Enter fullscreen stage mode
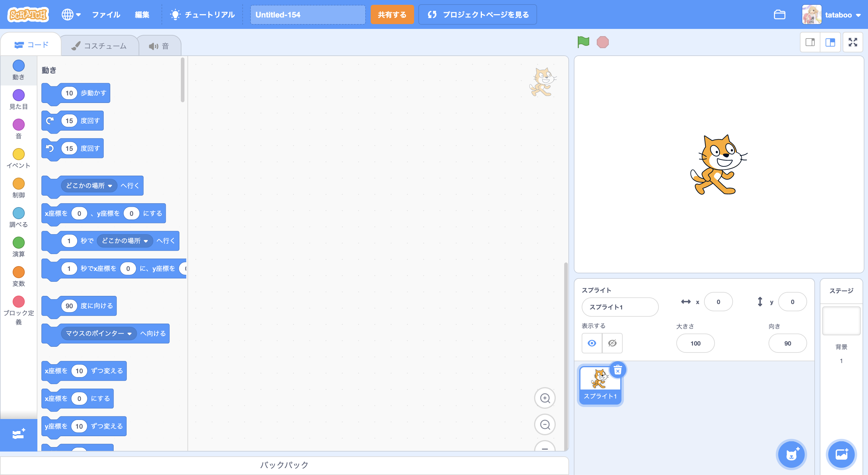The width and height of the screenshot is (868, 475). click(x=853, y=42)
